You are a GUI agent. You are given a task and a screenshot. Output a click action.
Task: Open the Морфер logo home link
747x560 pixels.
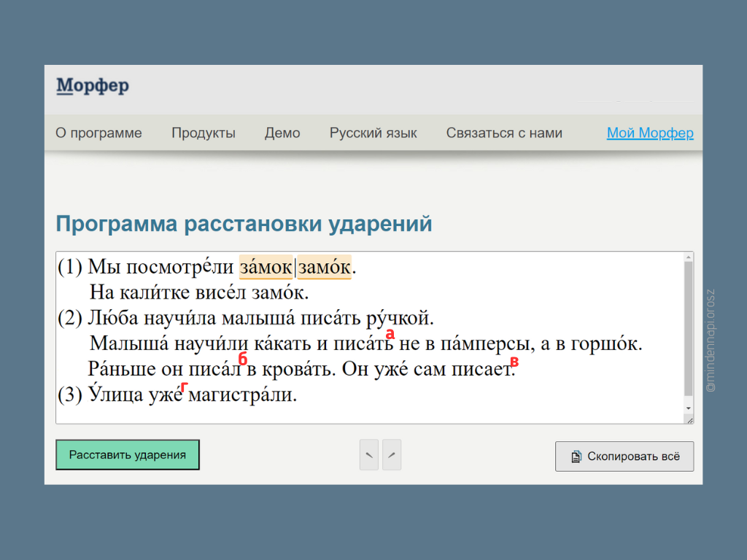click(93, 86)
